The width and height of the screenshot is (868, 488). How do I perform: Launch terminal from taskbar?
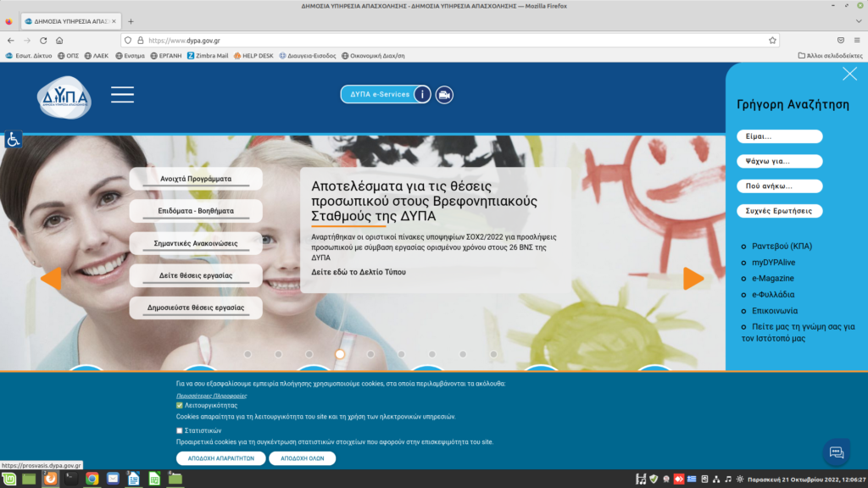(71, 479)
